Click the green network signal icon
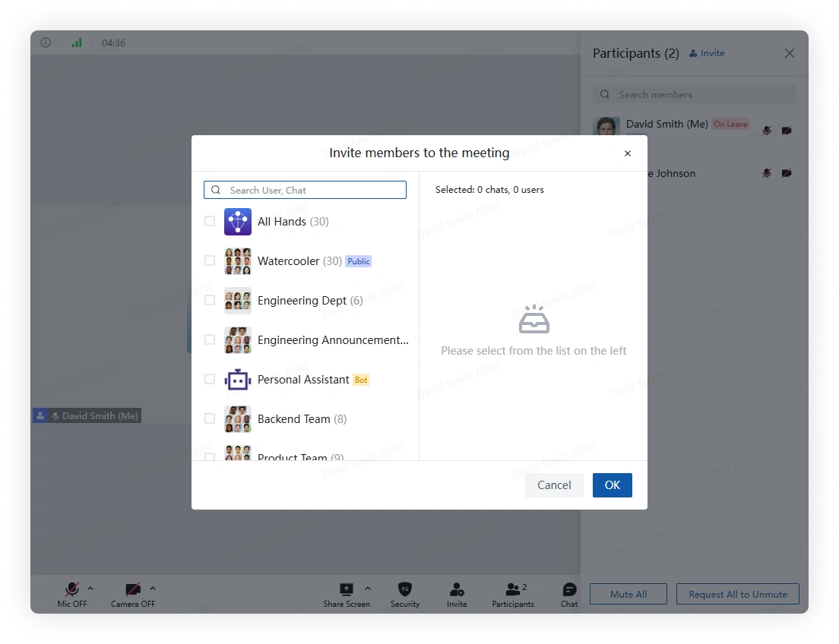The width and height of the screenshot is (839, 644). [x=77, y=43]
